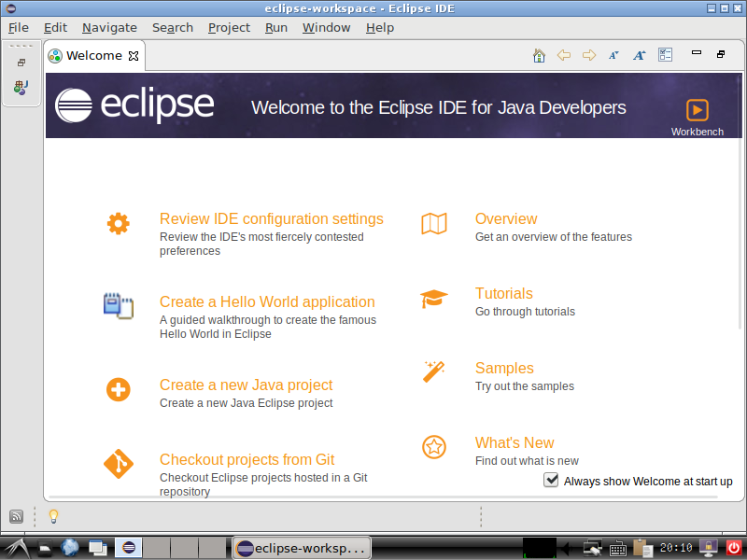Reduce font size with the small A icon
The height and width of the screenshot is (560, 747).
point(613,55)
